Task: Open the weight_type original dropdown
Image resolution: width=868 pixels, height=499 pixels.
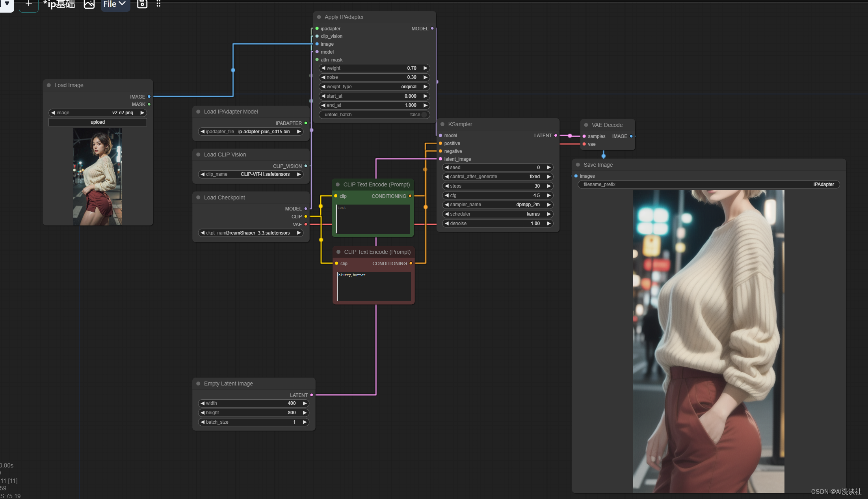Action: [374, 87]
